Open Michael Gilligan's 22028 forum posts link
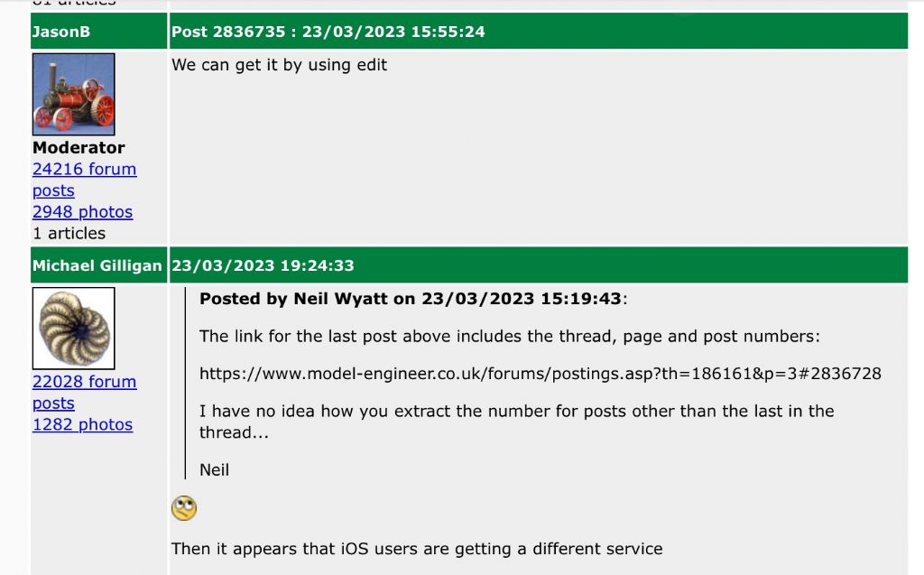The image size is (924, 575). 84,392
